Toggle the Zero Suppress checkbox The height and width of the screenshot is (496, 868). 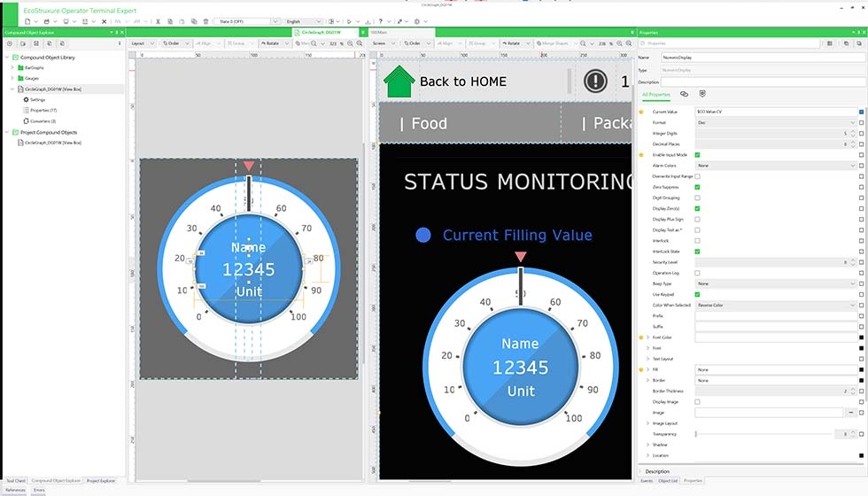pyautogui.click(x=698, y=187)
